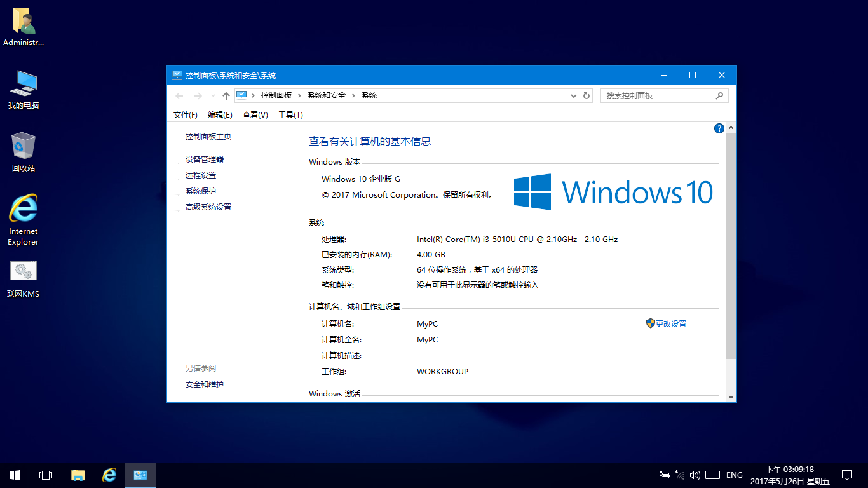Click the 4.00 GB RAM value

pyautogui.click(x=431, y=254)
